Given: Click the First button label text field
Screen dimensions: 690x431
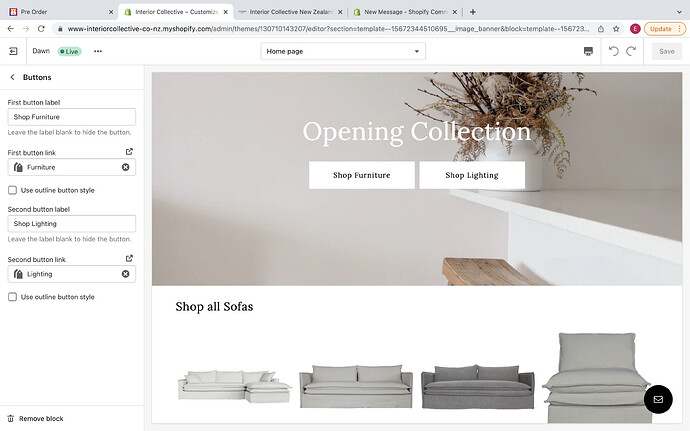Looking at the screenshot, I should click(72, 117).
